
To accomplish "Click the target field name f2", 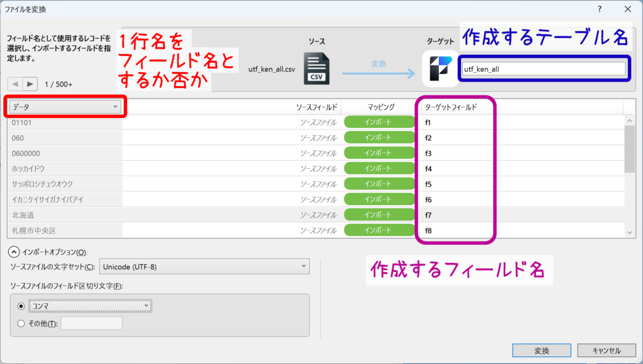I will click(428, 137).
